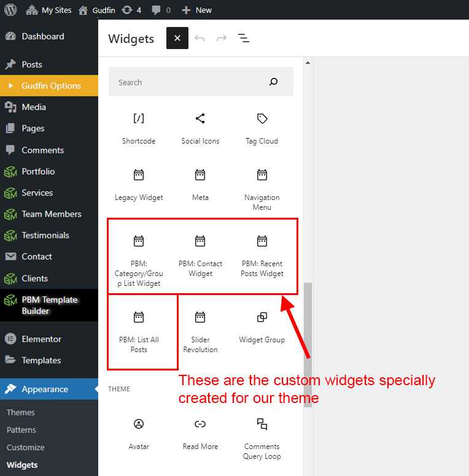
Task: Click into the block Search field
Action: point(187,82)
